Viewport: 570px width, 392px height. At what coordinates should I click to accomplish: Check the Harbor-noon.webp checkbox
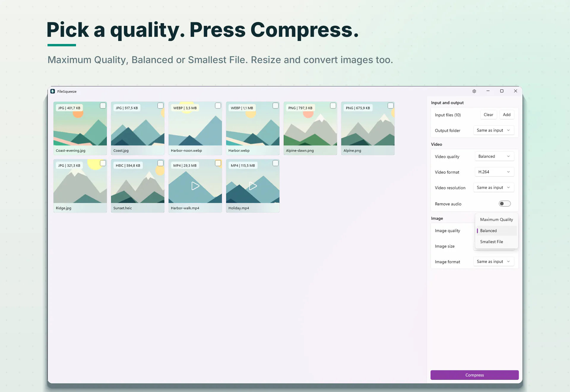coord(218,105)
